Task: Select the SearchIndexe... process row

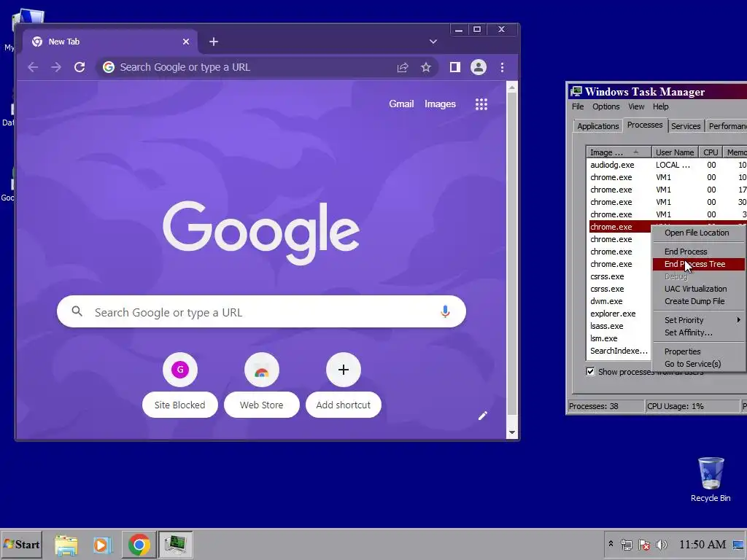Action: coord(619,351)
